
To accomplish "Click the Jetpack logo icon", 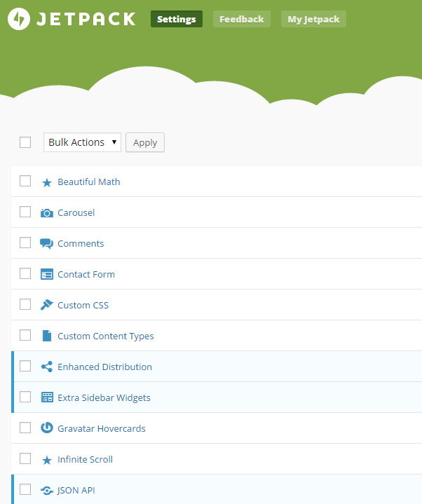I will pos(19,19).
